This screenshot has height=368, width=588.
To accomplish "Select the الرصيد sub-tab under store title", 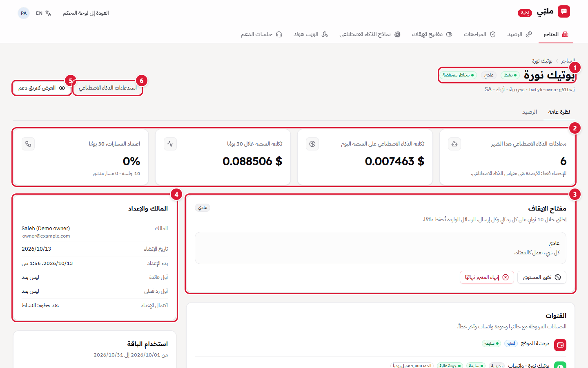I will pos(530,112).
